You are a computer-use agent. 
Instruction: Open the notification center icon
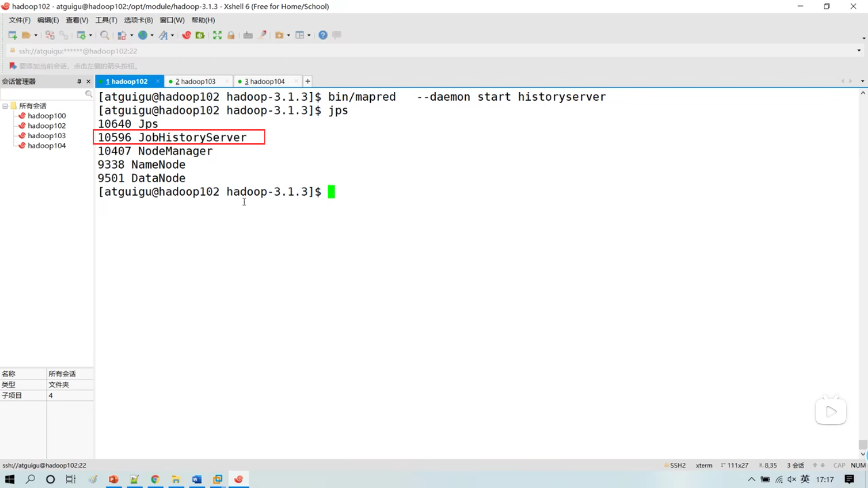click(x=849, y=479)
